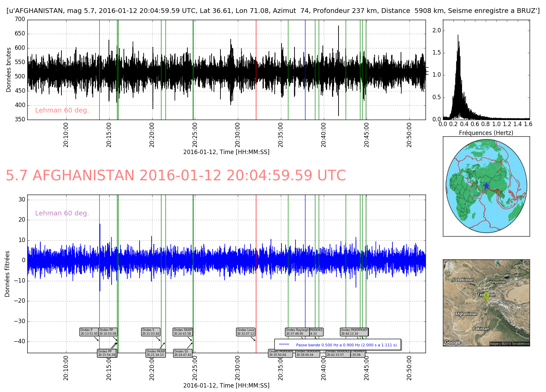Click the Passe bande filter legend text
This screenshot has width=546, height=392.
(346, 345)
